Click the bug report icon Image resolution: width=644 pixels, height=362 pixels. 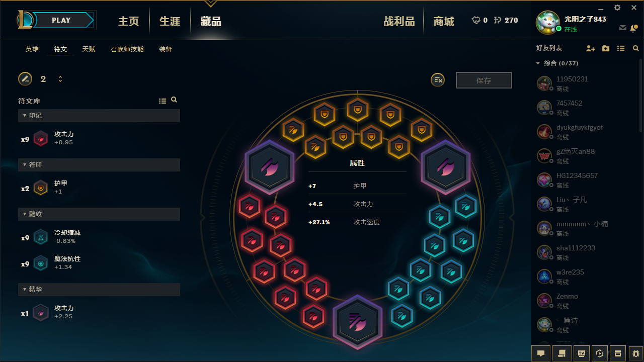coord(636,353)
